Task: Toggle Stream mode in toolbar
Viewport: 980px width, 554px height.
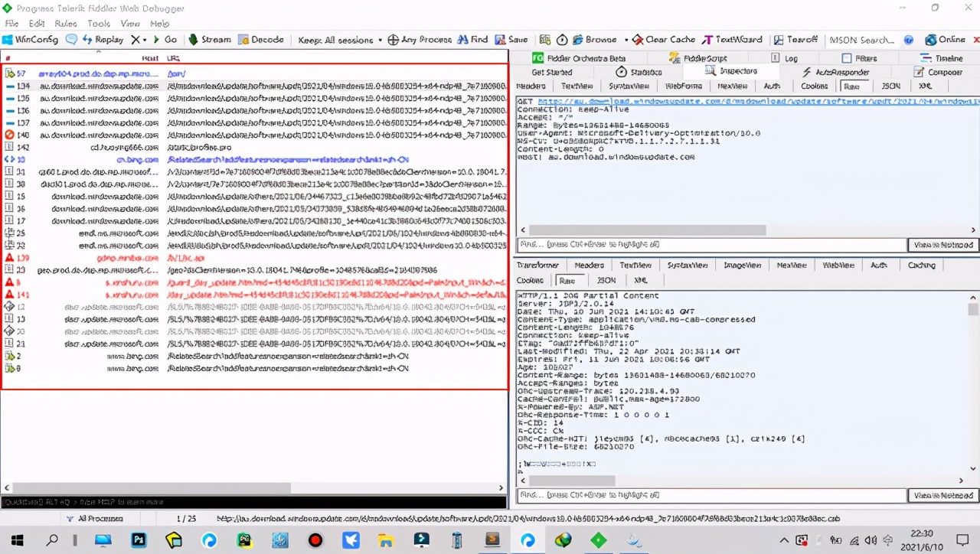Action: [209, 40]
